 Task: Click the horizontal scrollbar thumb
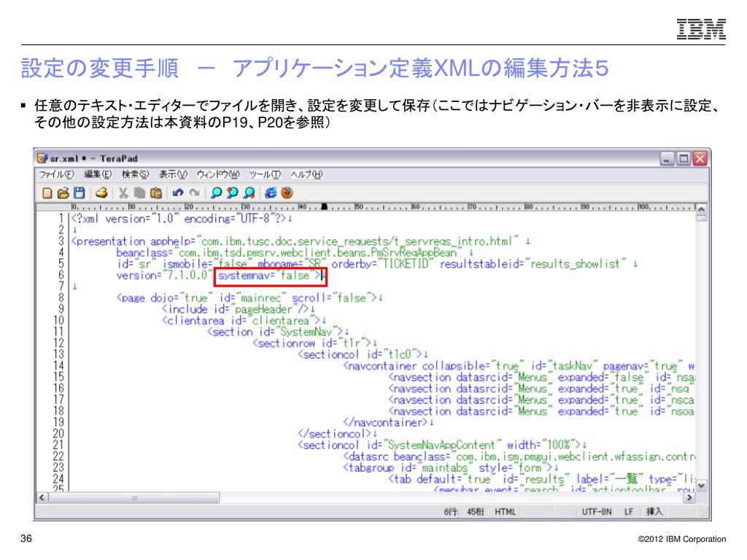pos(134,497)
